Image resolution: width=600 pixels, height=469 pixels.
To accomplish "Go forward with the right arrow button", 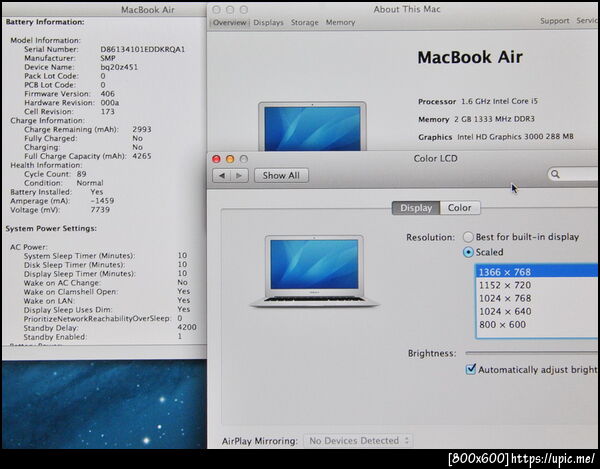I will 240,176.
